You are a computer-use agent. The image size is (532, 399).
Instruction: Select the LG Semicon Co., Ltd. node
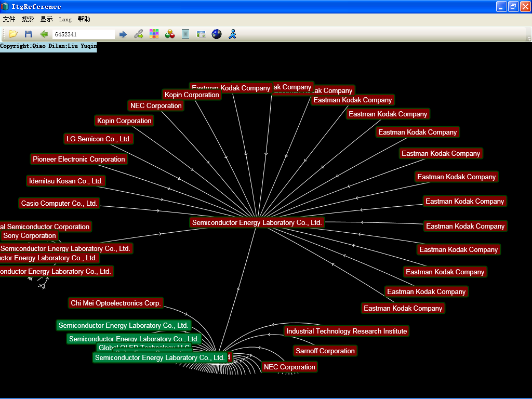coord(98,139)
